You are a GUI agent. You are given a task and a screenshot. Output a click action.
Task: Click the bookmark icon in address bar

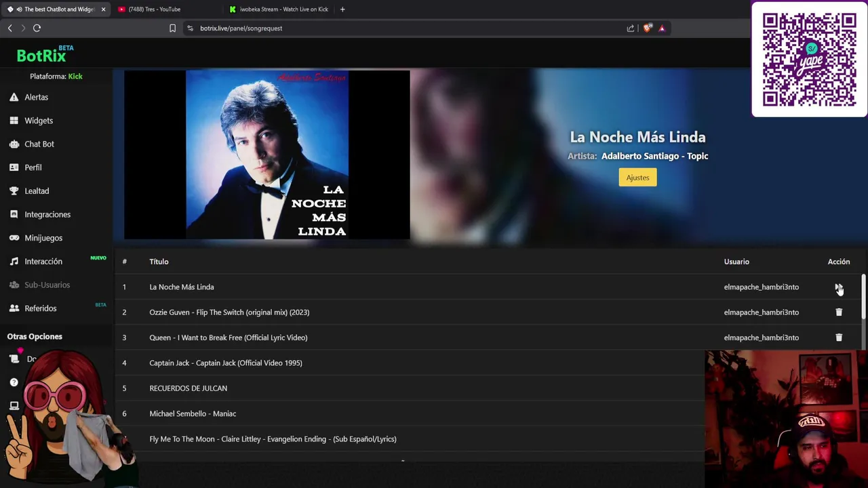point(172,28)
